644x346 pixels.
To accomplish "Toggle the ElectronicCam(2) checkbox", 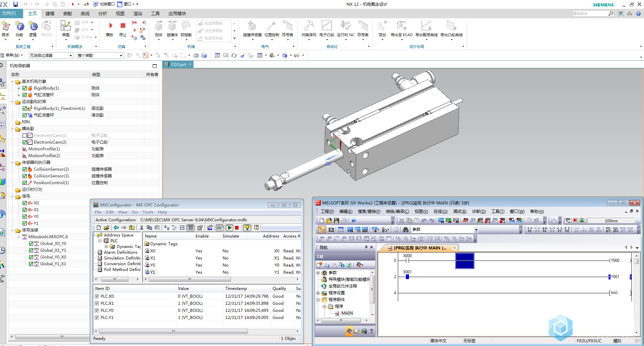I will [x=25, y=142].
